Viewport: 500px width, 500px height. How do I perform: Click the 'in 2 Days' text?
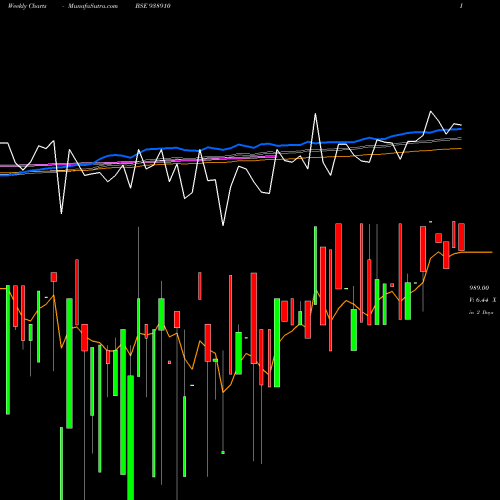[x=481, y=312]
